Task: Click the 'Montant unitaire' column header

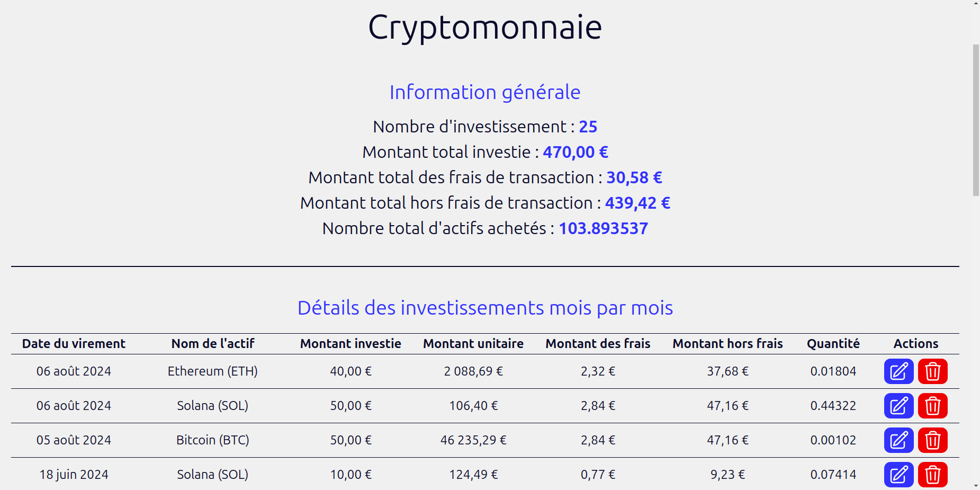Action: 473,343
